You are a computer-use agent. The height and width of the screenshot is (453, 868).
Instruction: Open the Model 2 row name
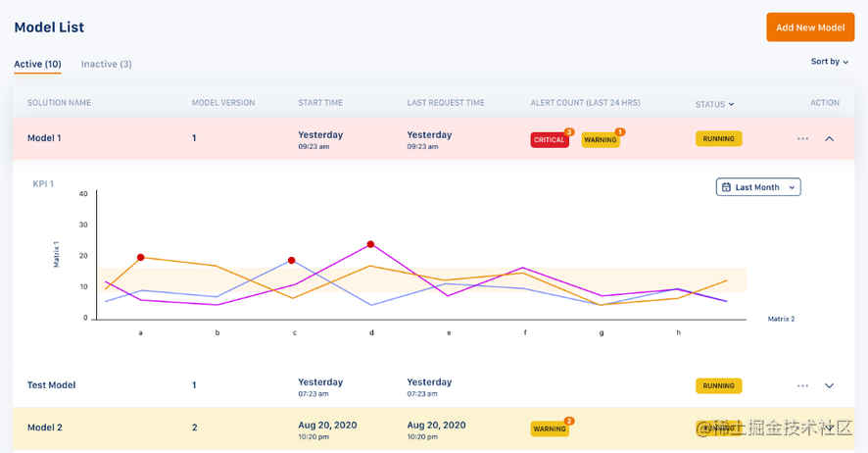pos(45,428)
